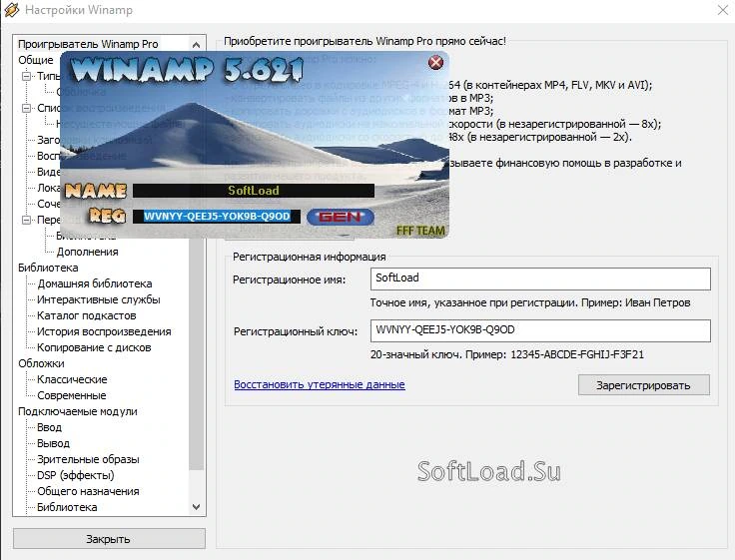Collapse the Пере… tree node
735x560 pixels.
click(x=27, y=220)
